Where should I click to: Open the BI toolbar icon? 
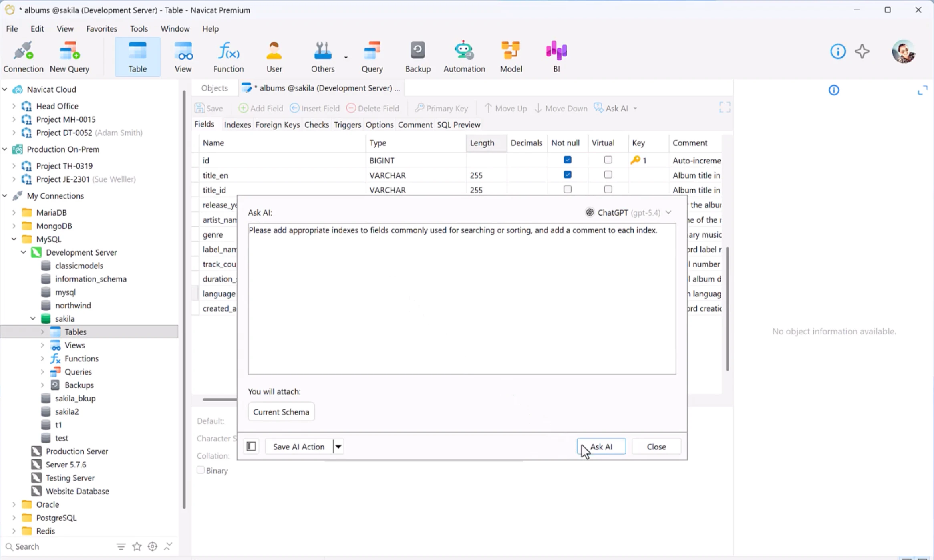pyautogui.click(x=556, y=56)
